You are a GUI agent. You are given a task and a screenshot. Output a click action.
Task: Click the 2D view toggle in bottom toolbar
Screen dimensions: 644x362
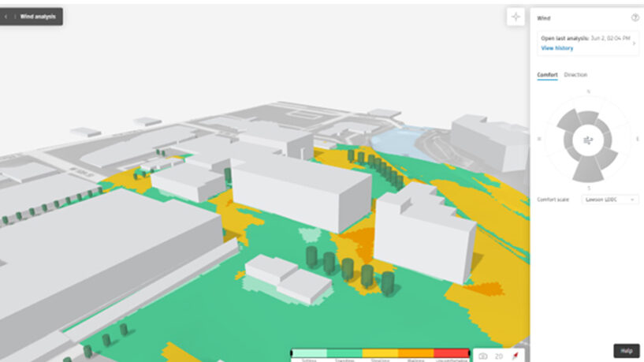point(499,356)
